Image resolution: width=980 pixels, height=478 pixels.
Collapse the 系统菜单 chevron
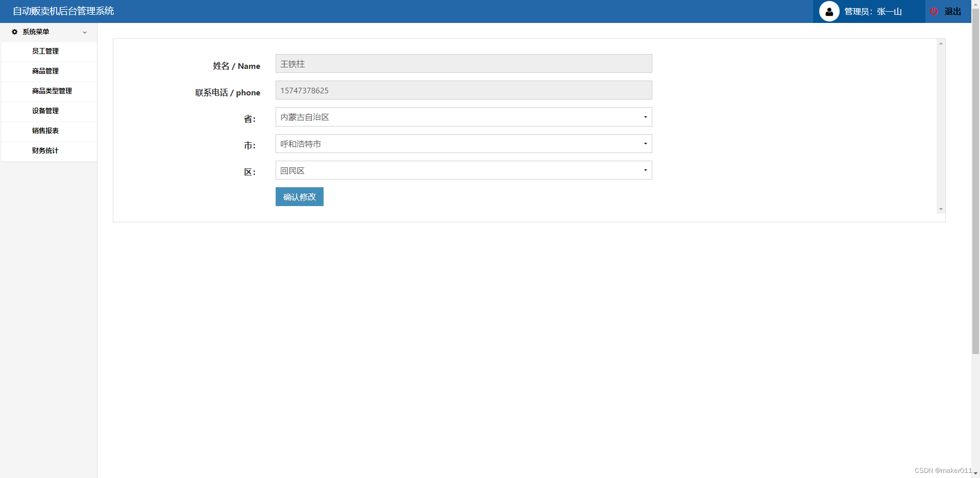click(x=85, y=32)
